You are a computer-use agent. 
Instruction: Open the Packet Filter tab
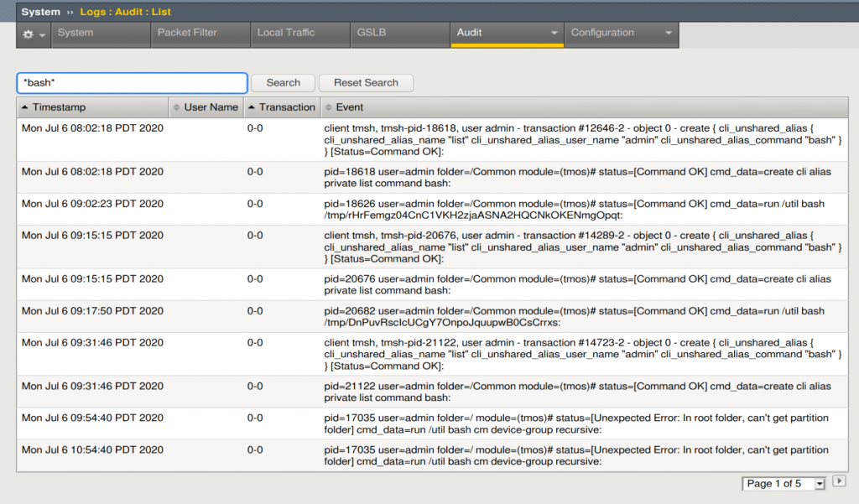(200, 34)
